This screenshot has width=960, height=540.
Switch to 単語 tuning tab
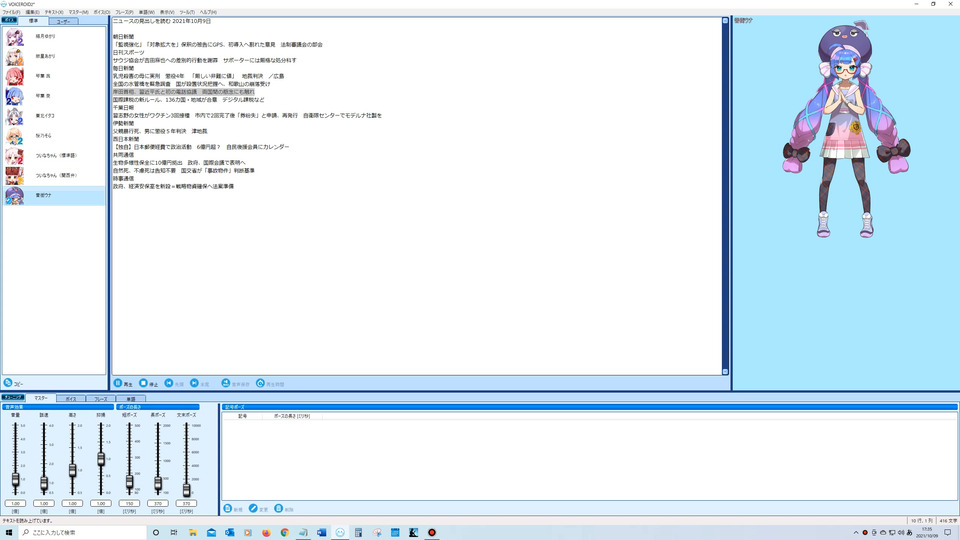(130, 399)
